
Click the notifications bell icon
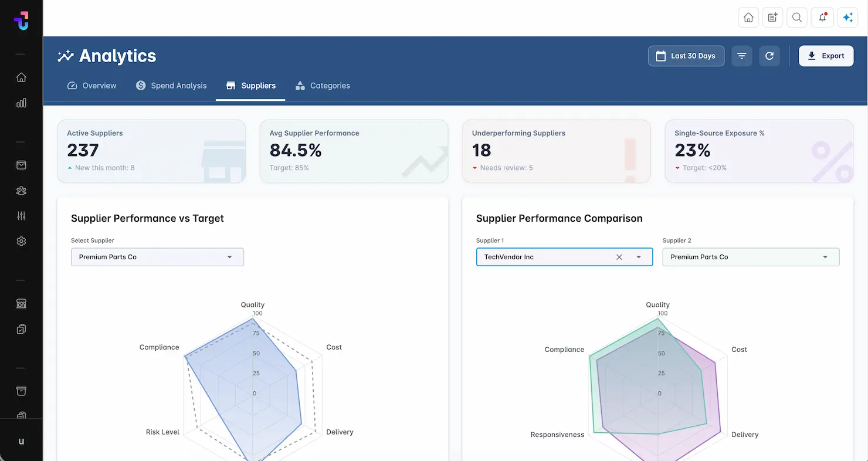point(822,18)
